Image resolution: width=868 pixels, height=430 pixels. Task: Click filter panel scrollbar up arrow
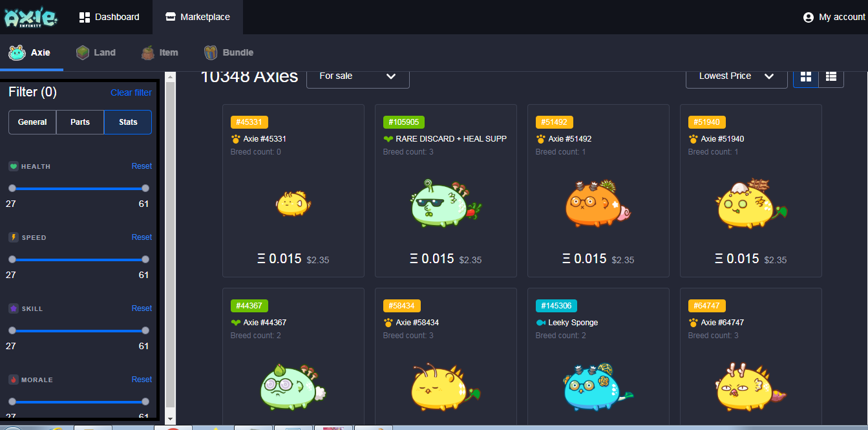171,77
